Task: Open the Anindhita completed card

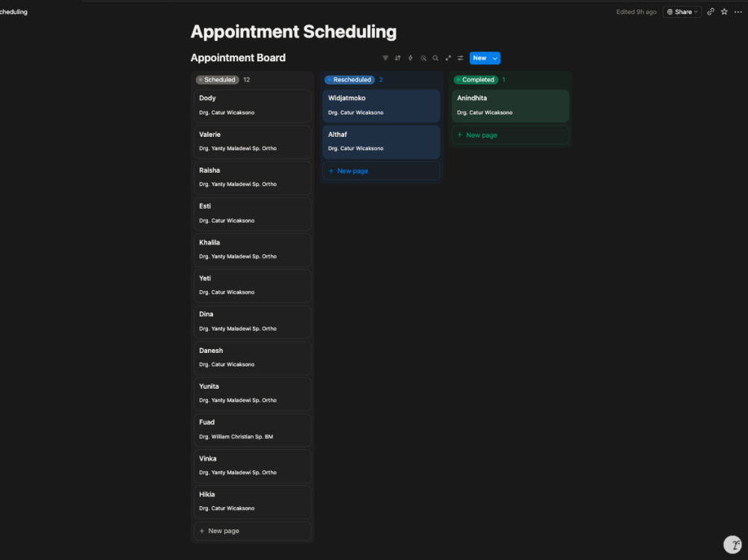Action: coord(510,106)
